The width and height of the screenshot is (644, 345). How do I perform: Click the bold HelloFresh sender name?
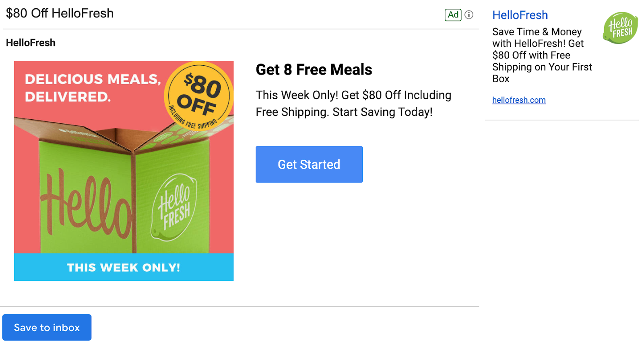pos(31,43)
